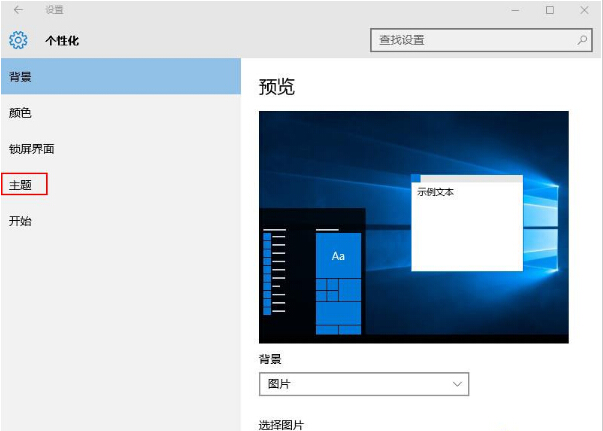Click the magnifier search icon
This screenshot has width=603, height=431.
pos(582,40)
